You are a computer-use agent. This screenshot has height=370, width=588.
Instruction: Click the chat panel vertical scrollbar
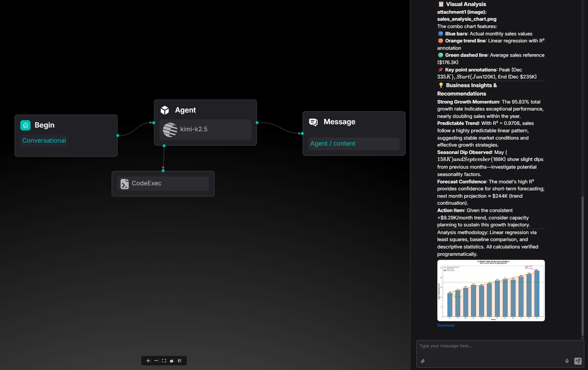[583, 267]
